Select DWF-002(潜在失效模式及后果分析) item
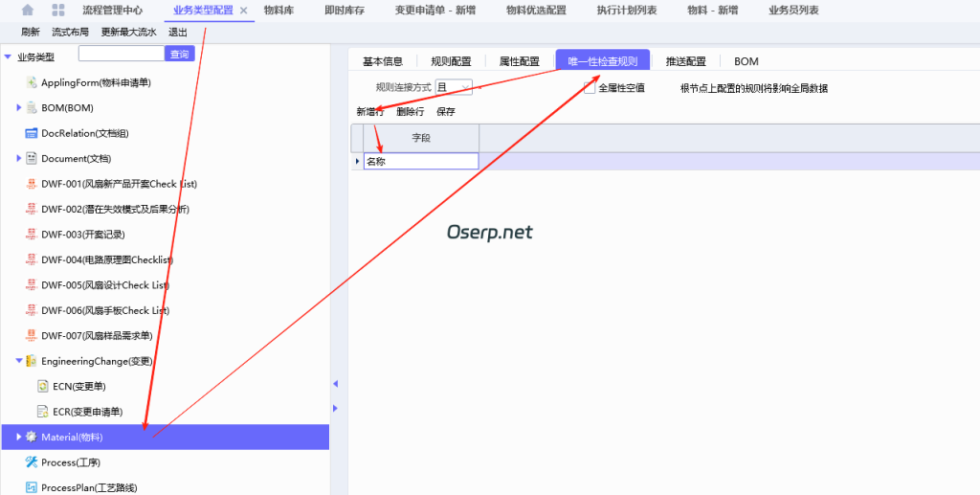The height and width of the screenshot is (495, 980). tap(116, 209)
